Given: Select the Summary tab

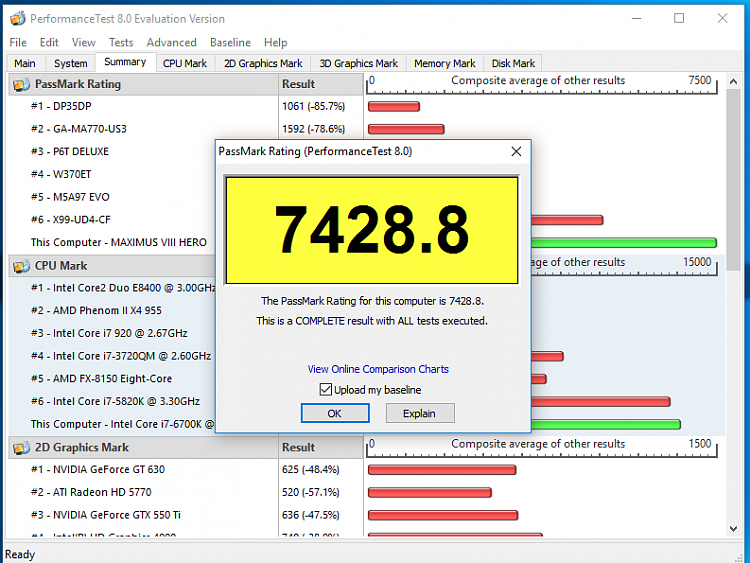Looking at the screenshot, I should (125, 62).
